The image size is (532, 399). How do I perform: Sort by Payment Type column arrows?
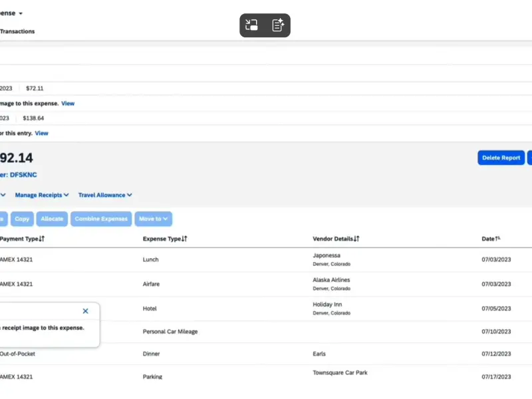41,239
